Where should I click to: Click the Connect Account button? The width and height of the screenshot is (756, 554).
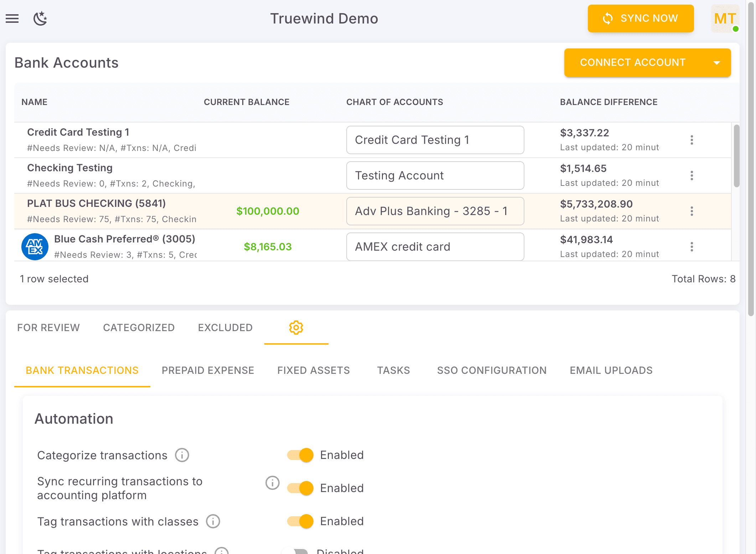pyautogui.click(x=632, y=62)
